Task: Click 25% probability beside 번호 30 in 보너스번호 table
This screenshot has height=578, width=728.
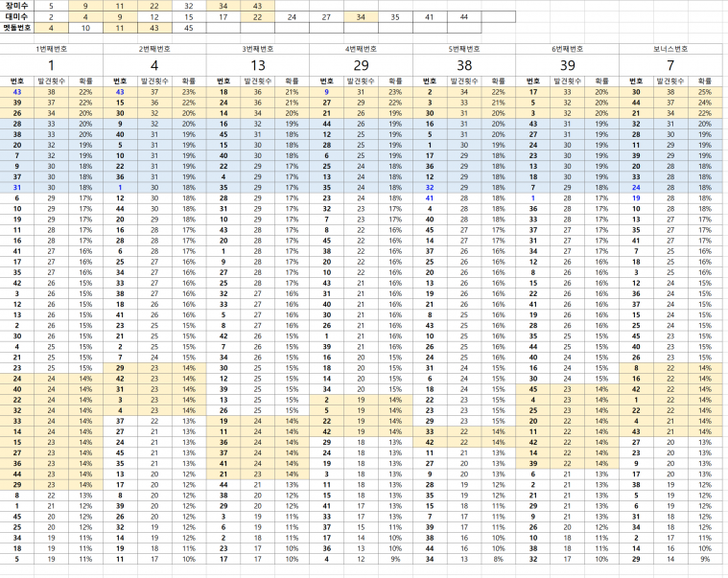Action: [x=705, y=92]
